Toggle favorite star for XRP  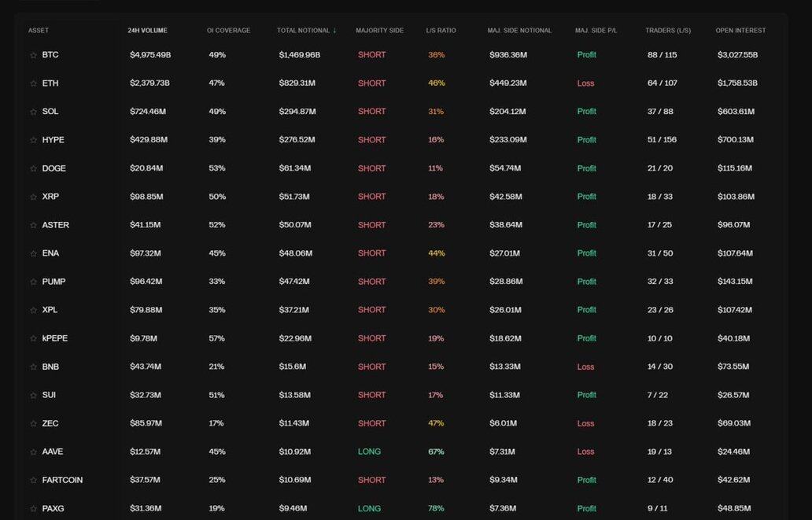33,197
